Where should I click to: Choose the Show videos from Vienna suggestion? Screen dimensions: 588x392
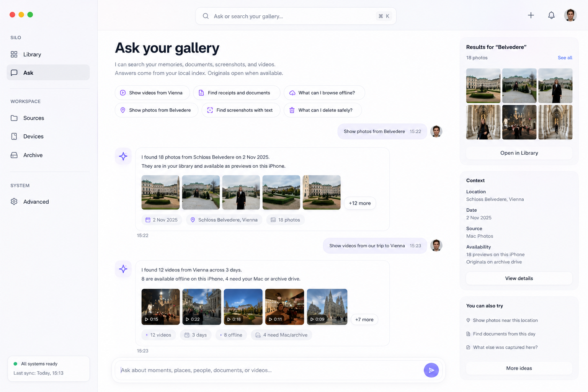coord(152,93)
